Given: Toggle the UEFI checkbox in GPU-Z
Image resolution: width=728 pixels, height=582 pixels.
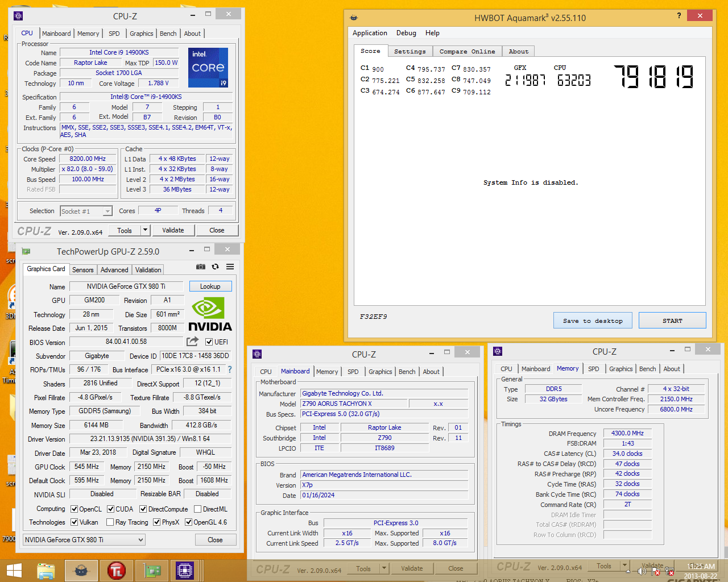Looking at the screenshot, I should pos(209,342).
